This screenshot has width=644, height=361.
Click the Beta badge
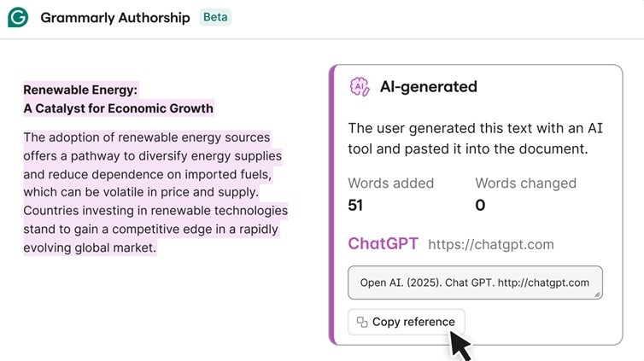[215, 17]
